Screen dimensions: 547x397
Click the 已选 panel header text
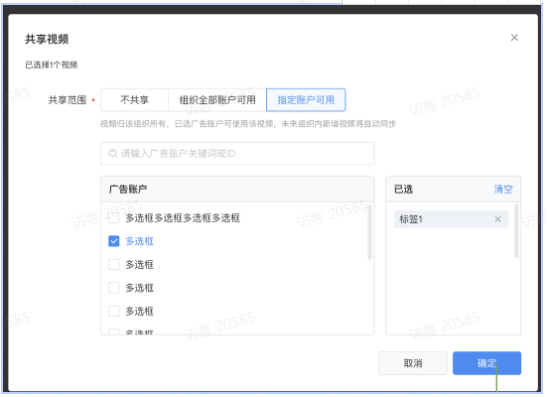(403, 189)
